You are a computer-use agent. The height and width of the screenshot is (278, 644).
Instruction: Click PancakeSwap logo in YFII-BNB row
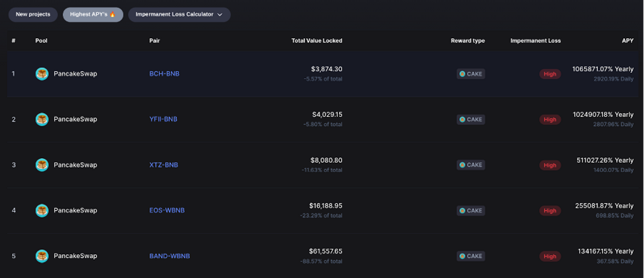[42, 119]
